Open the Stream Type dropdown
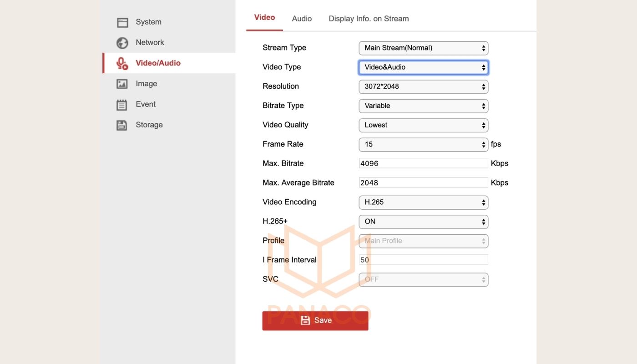 point(423,48)
